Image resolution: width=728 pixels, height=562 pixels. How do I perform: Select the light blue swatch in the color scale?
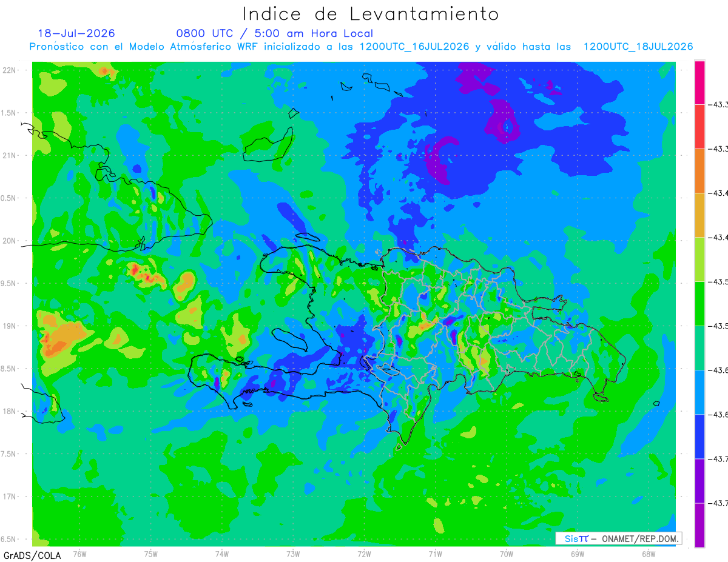pos(699,392)
